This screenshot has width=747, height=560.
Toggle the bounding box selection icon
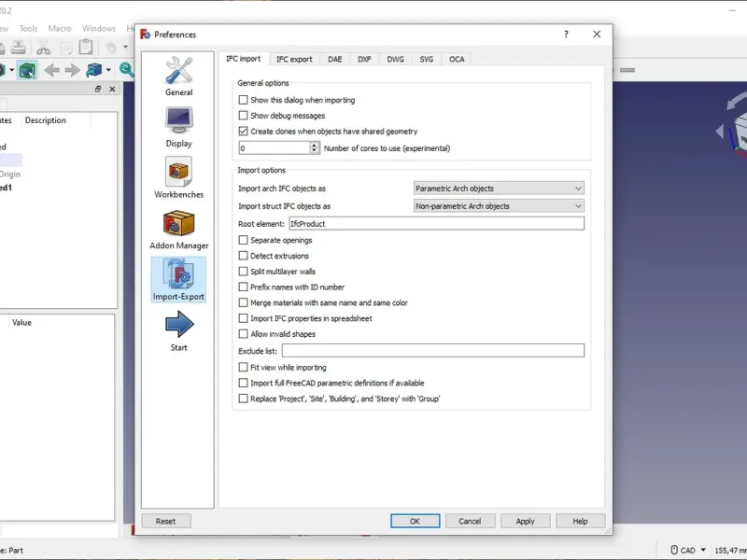27,71
